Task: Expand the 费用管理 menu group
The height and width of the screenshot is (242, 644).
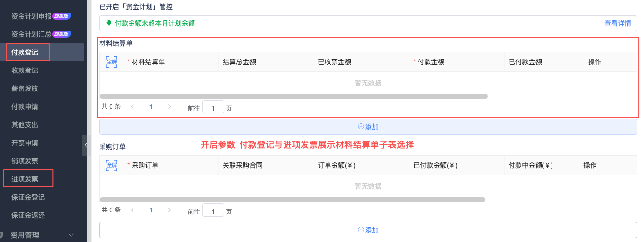Action: click(x=43, y=235)
